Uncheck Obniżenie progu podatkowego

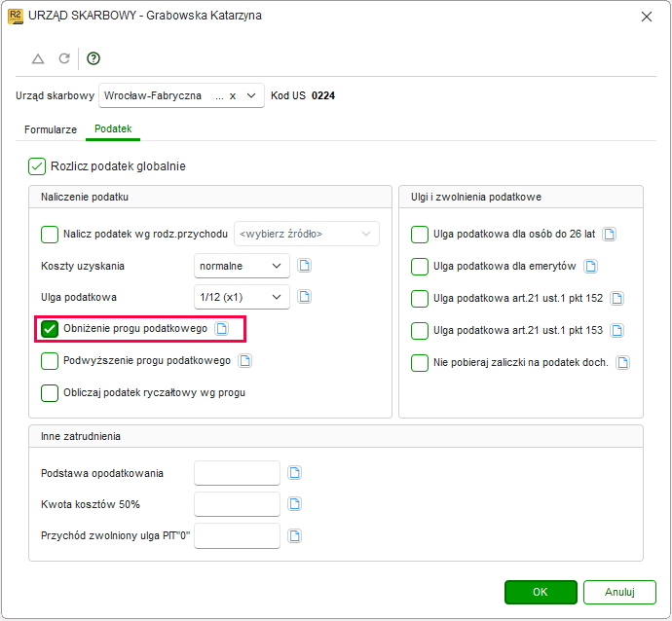coord(50,329)
